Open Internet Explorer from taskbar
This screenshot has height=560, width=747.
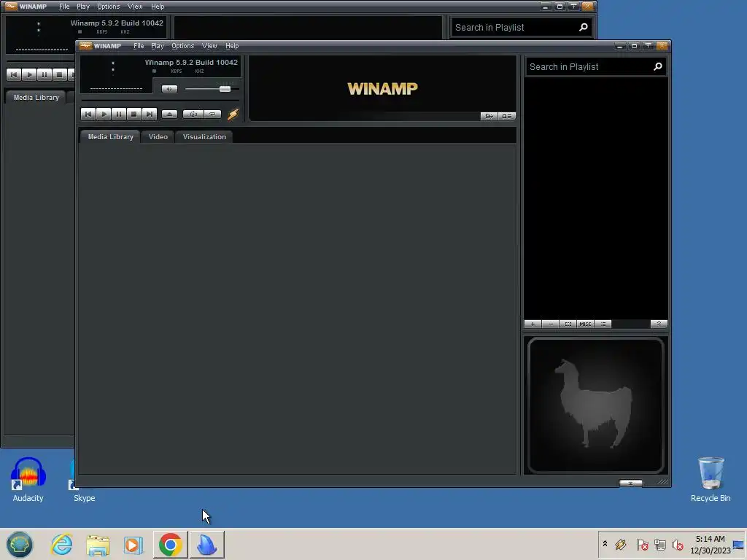(62, 545)
